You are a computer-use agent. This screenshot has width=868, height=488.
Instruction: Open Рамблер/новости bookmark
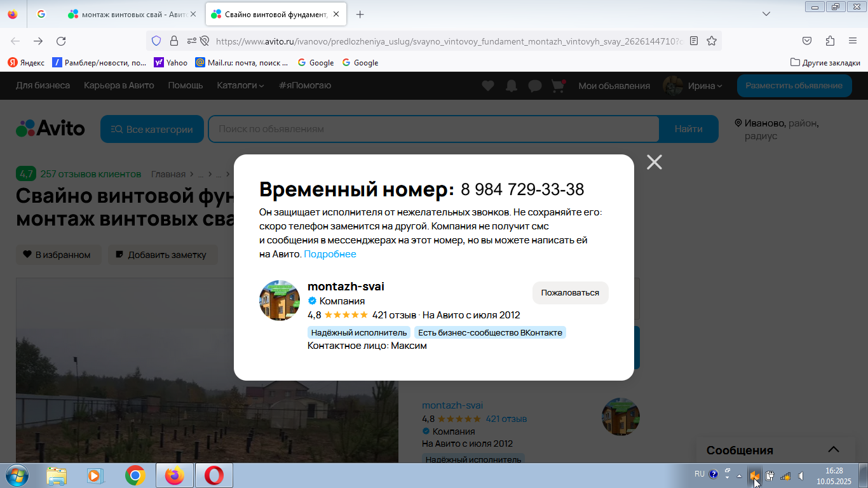[100, 62]
